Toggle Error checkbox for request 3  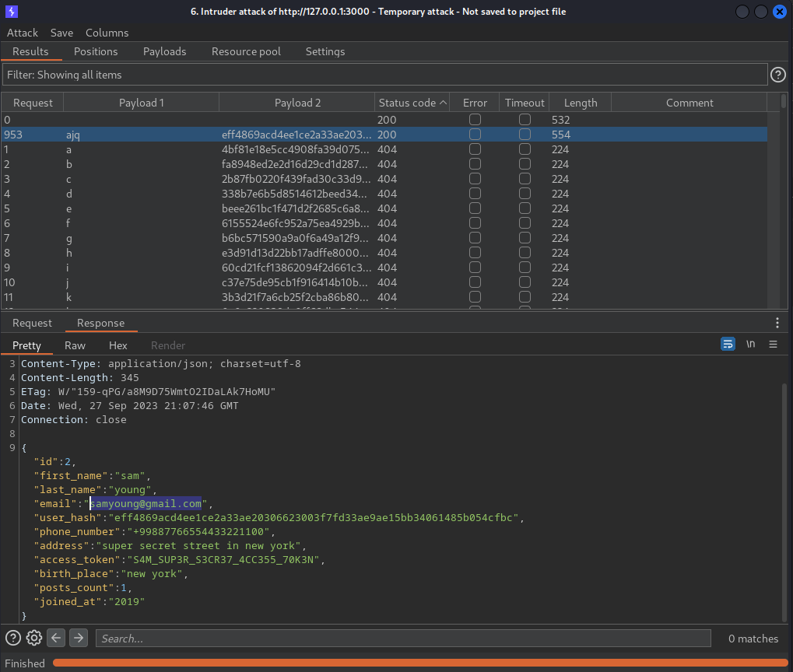pyautogui.click(x=475, y=179)
